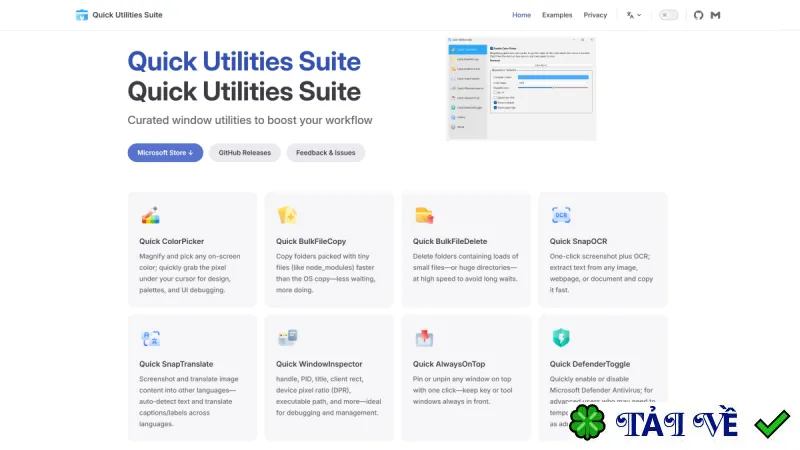The height and width of the screenshot is (450, 800).
Task: Open the Privacy nav item
Action: pos(595,15)
